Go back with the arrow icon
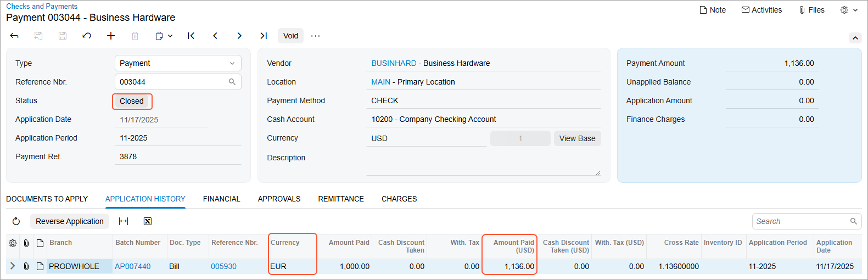The width and height of the screenshot is (868, 280). click(14, 36)
